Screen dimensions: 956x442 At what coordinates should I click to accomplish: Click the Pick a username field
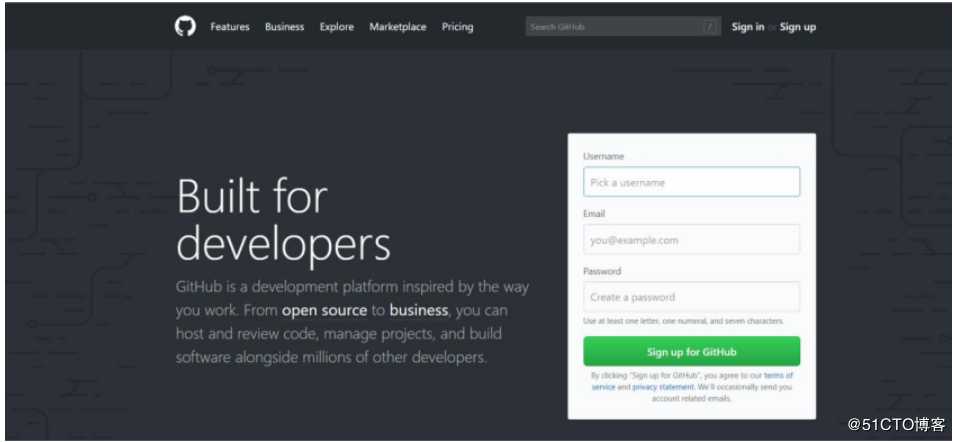click(691, 182)
